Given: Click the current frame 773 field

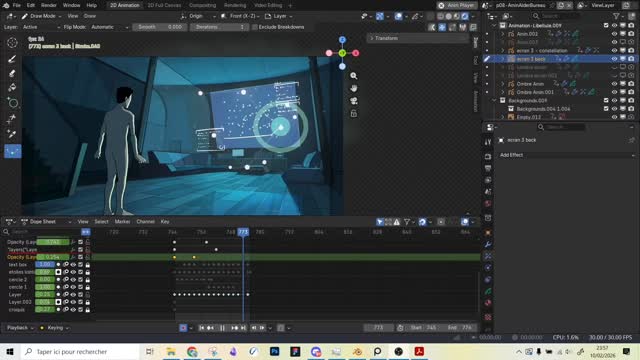Looking at the screenshot, I should pyautogui.click(x=378, y=328).
